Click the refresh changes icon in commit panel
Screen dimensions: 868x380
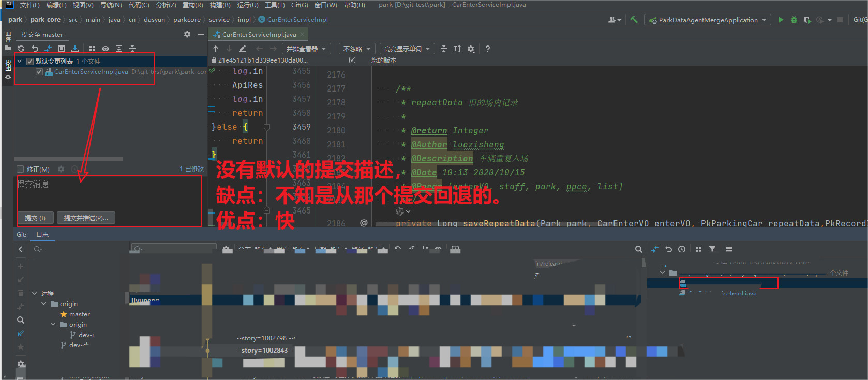click(21, 49)
